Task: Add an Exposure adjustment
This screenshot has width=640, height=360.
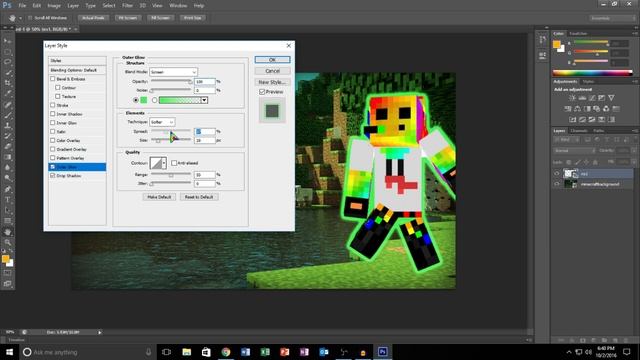Action: (602, 98)
